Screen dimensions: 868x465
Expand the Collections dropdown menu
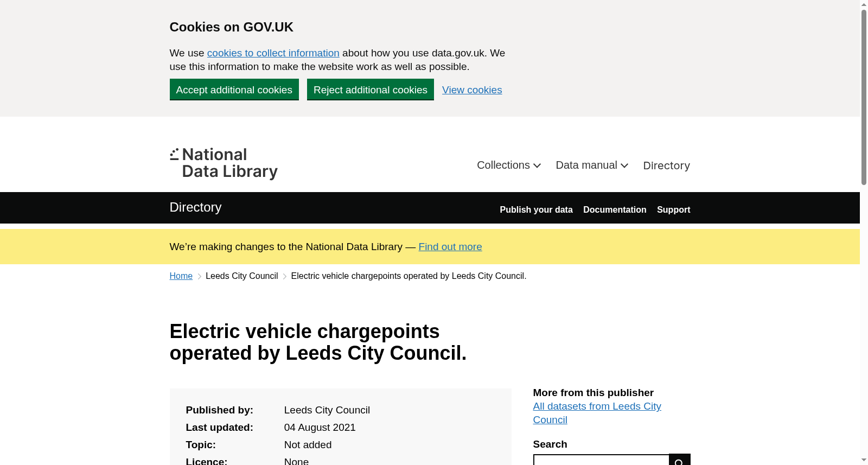click(x=509, y=165)
